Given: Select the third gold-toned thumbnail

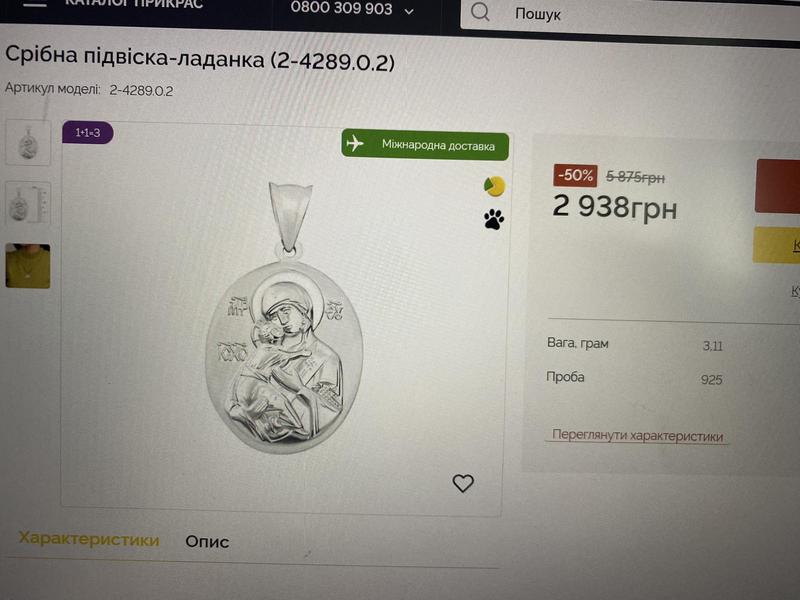Looking at the screenshot, I should coord(28,266).
